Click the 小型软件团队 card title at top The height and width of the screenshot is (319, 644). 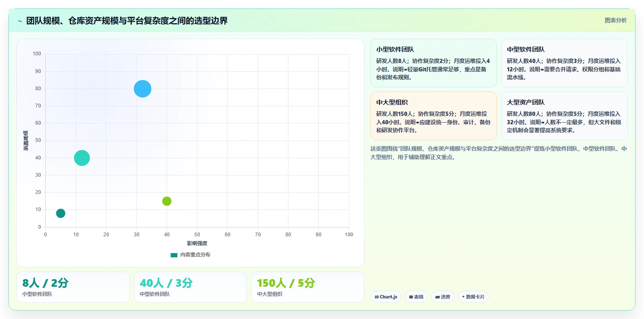pos(395,50)
